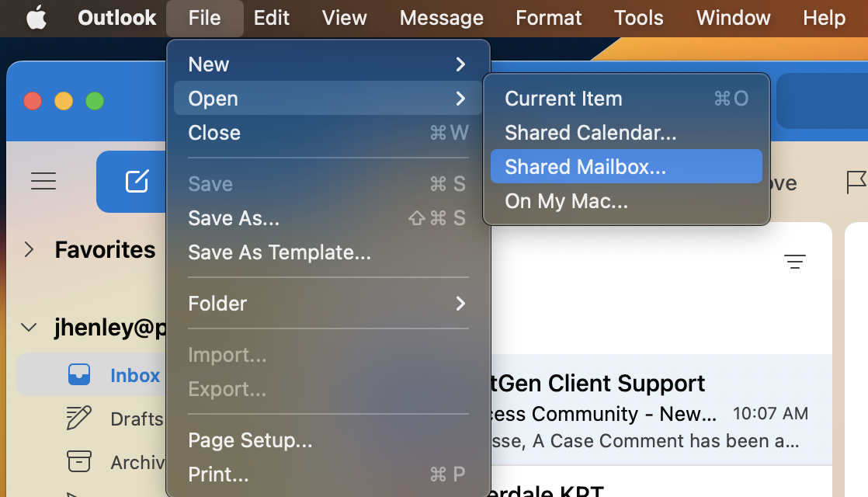868x497 pixels.
Task: Open the message list filter icon
Action: pos(794,261)
